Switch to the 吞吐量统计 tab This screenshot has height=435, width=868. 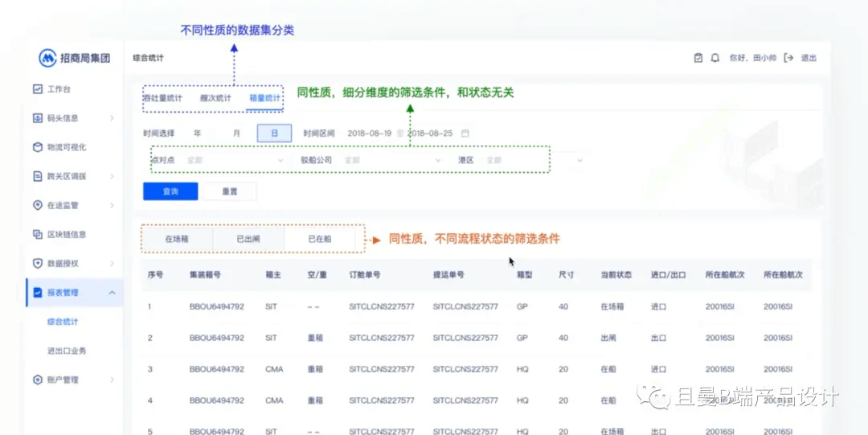pyautogui.click(x=162, y=98)
